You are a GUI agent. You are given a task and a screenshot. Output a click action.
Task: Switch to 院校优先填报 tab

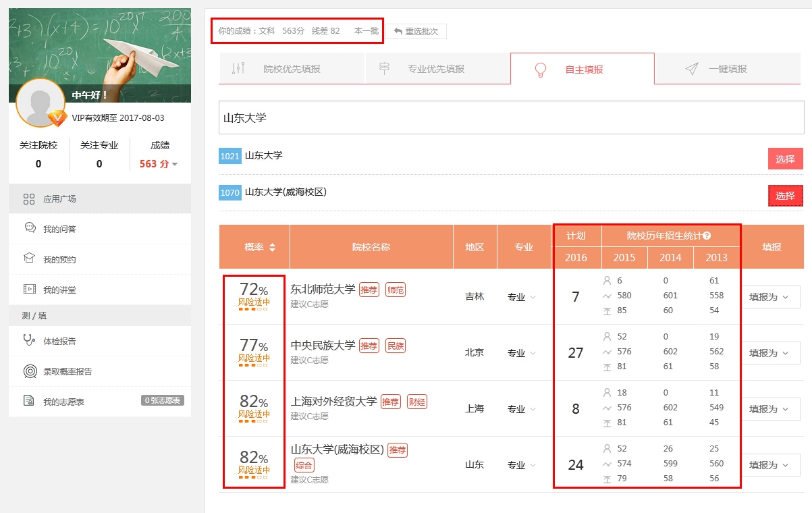click(292, 69)
